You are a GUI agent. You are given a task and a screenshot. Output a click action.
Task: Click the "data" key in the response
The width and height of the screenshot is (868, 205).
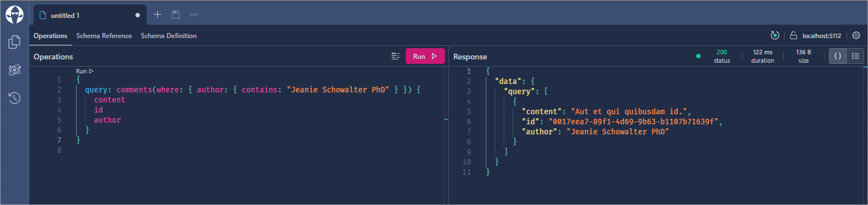click(509, 82)
